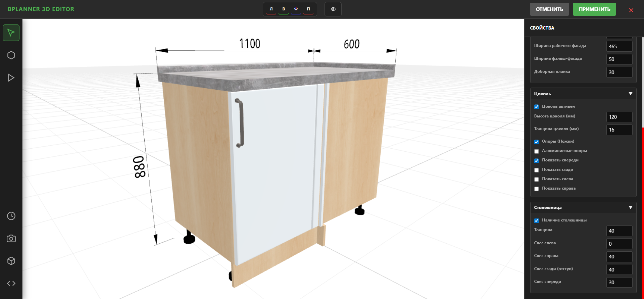This screenshot has height=299, width=644.
Task: Enable Показать справа checkbox
Action: click(x=537, y=189)
